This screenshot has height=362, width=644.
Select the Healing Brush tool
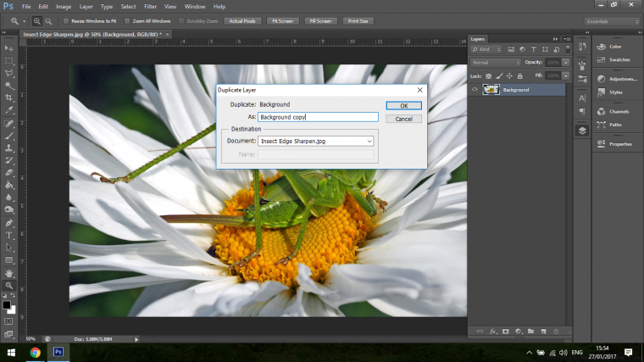pyautogui.click(x=8, y=123)
